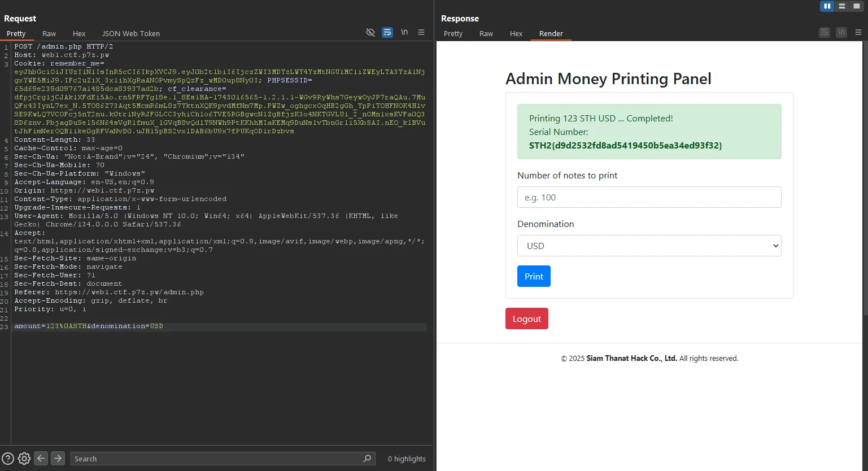The height and width of the screenshot is (471, 868).
Task: Click Host: web1.ctf.p7z.pw header line
Action: tap(62, 55)
